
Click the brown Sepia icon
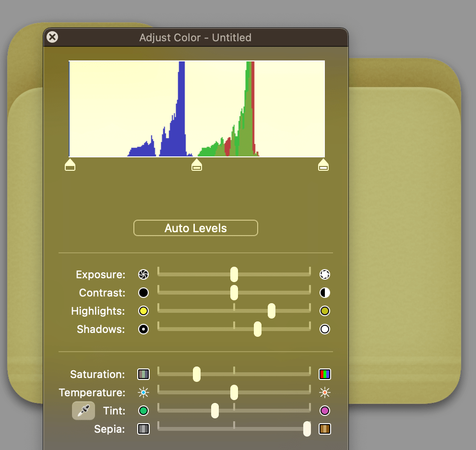coord(325,429)
